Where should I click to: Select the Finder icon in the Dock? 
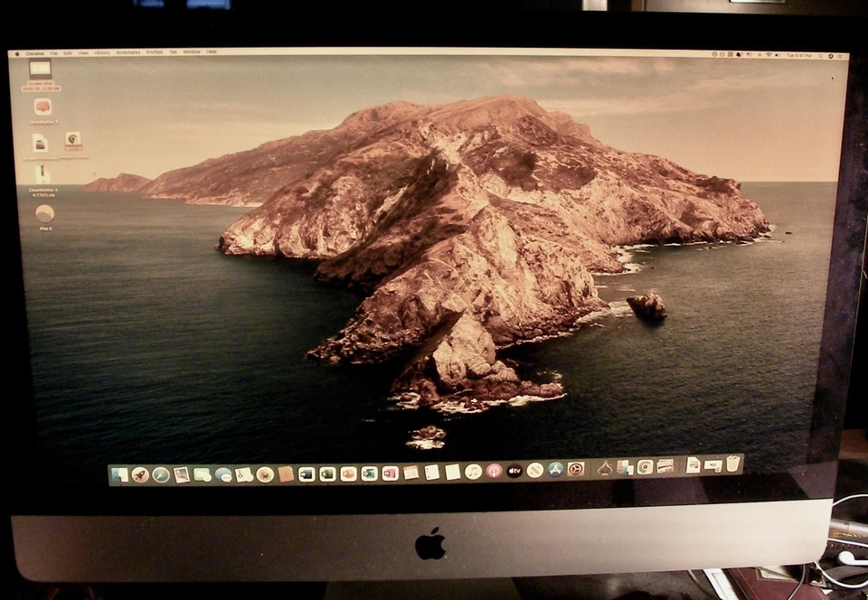pyautogui.click(x=118, y=472)
